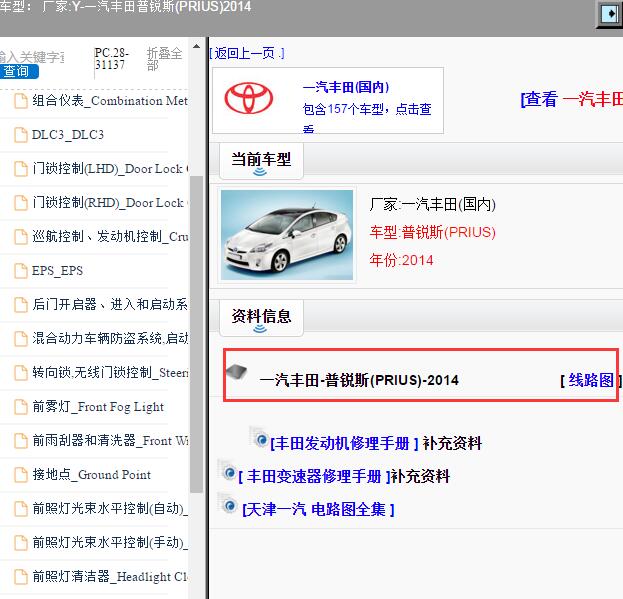Click the bullet icon before 天津一汽 电路图全集
Viewport: 623px width, 599px height.
tap(228, 505)
